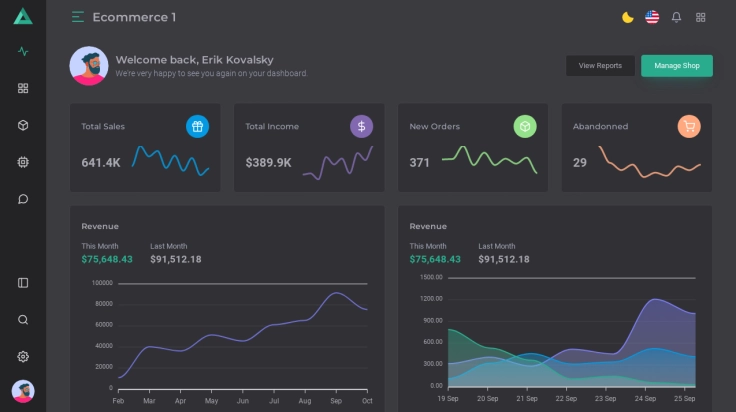Open settings gear in sidebar
This screenshot has height=412, width=736.
click(23, 356)
